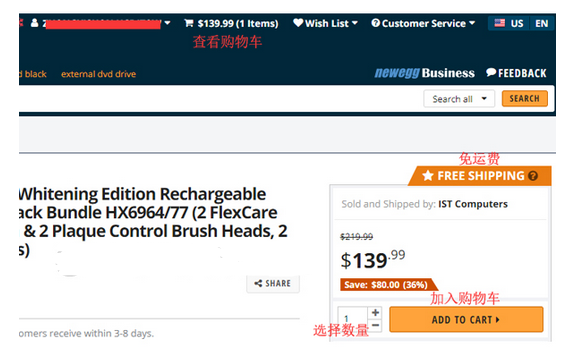Open the external dvd drive link
Image resolution: width=566 pixels, height=363 pixels.
[99, 74]
